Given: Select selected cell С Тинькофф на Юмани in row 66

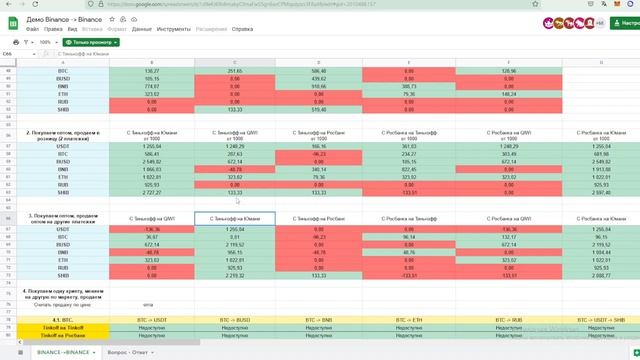Looking at the screenshot, I should tap(235, 219).
